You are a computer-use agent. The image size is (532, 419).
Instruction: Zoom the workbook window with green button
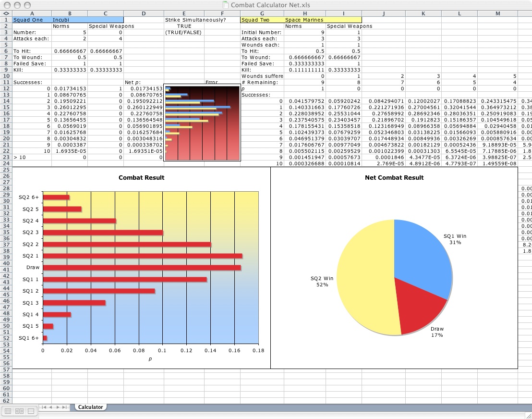pyautogui.click(x=27, y=5)
